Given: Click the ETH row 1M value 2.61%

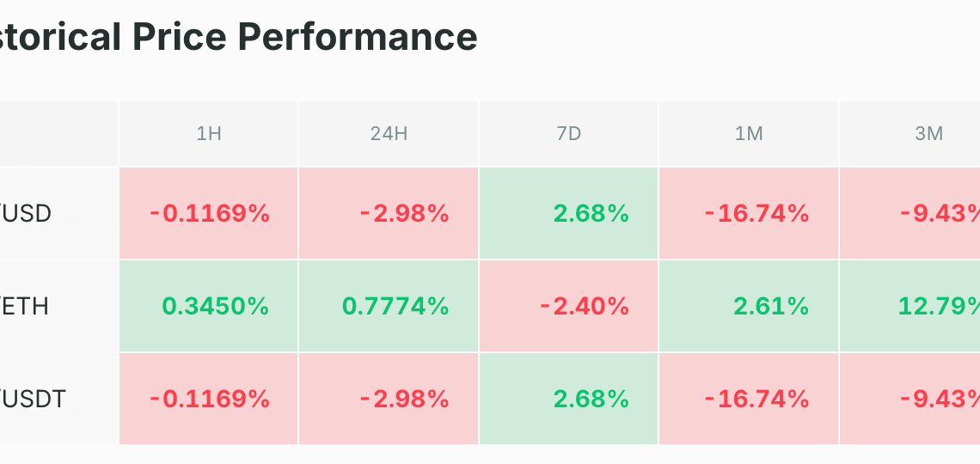Looking at the screenshot, I should pyautogui.click(x=771, y=307).
